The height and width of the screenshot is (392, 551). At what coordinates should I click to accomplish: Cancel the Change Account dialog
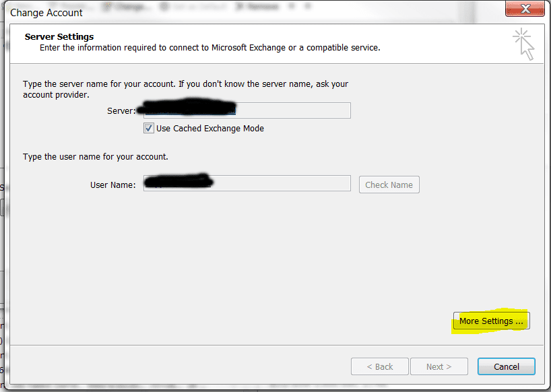tap(507, 366)
